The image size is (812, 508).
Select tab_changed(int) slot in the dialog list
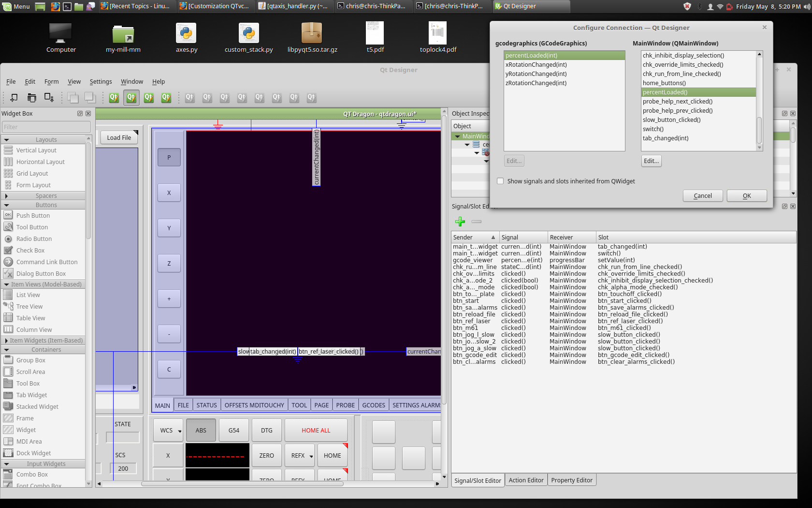pos(698,138)
